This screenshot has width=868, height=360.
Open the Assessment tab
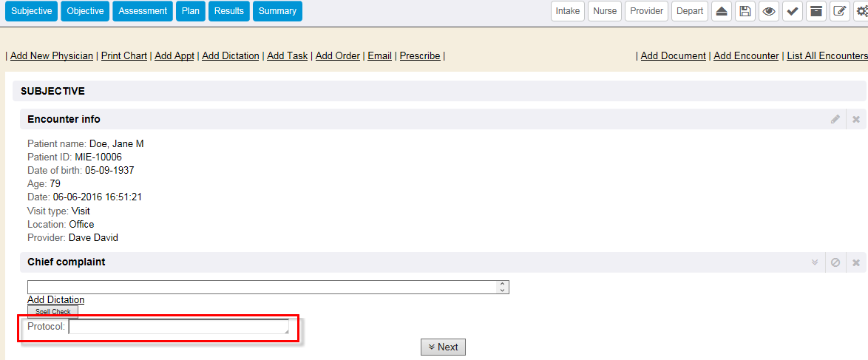(x=142, y=11)
